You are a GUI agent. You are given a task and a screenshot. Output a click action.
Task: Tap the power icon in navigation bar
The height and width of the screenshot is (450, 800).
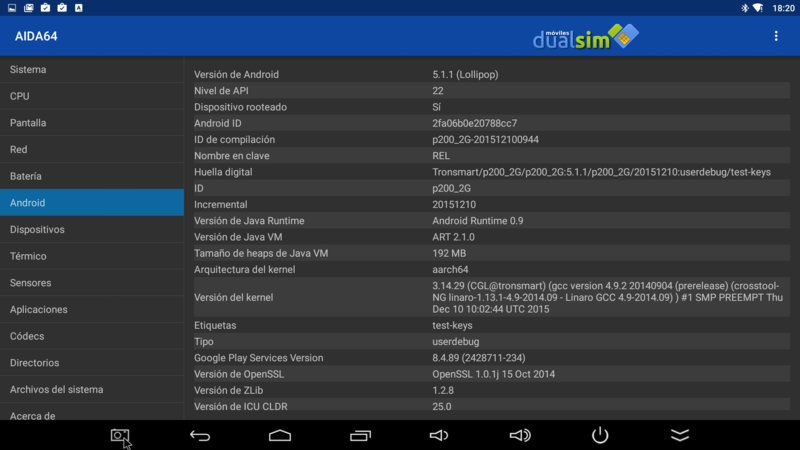600,435
